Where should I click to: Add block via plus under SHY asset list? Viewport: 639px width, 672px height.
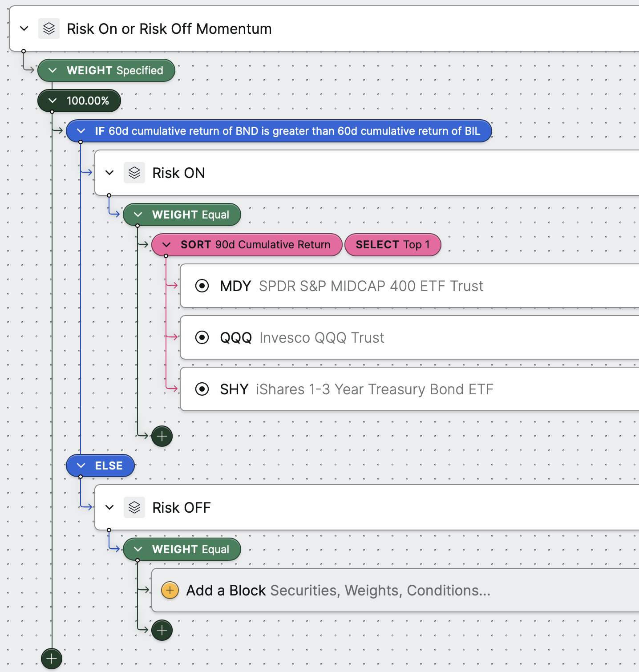(162, 436)
